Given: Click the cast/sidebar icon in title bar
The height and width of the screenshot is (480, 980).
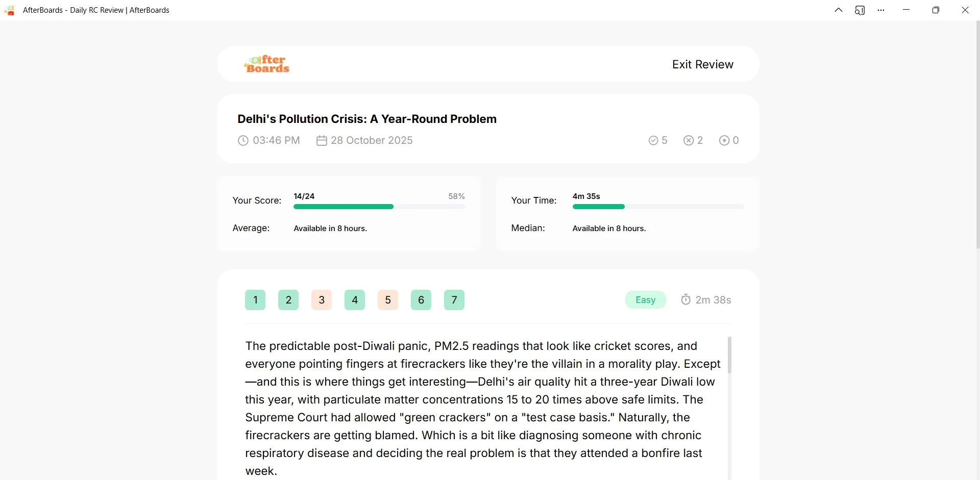Looking at the screenshot, I should [860, 10].
